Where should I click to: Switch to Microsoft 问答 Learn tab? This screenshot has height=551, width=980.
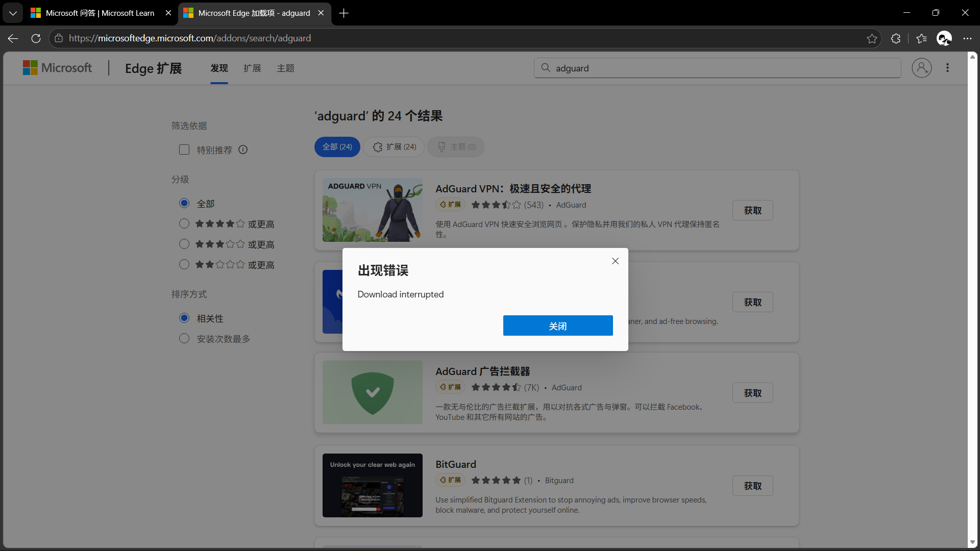[x=100, y=13]
